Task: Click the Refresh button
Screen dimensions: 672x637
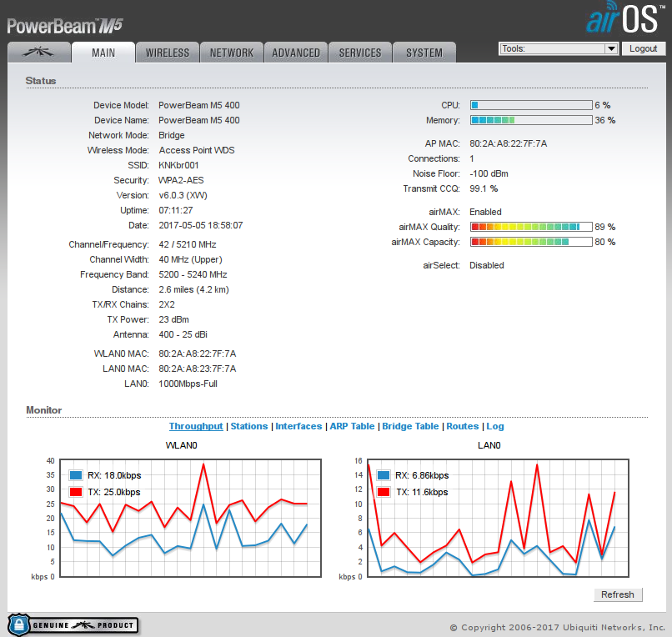Action: tap(618, 594)
